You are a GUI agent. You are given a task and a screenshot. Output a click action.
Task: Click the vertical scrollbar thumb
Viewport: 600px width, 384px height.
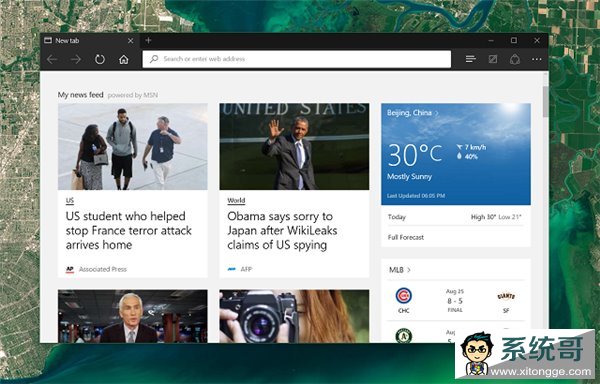[x=545, y=101]
